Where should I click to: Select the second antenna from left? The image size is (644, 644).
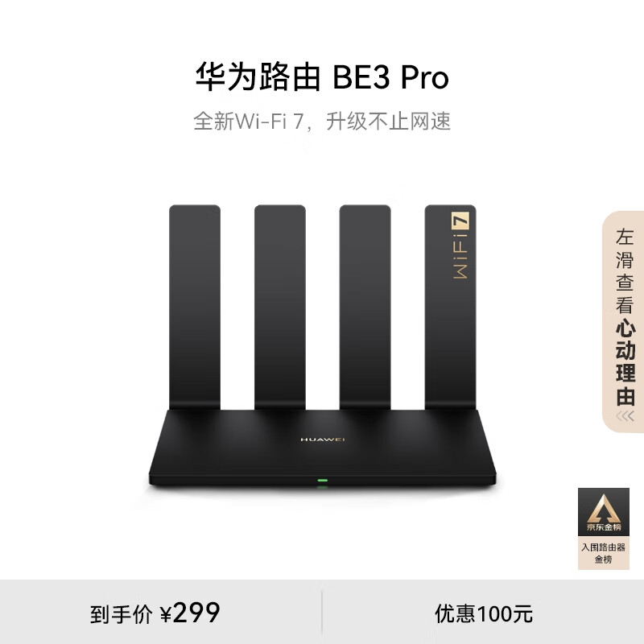(279, 308)
